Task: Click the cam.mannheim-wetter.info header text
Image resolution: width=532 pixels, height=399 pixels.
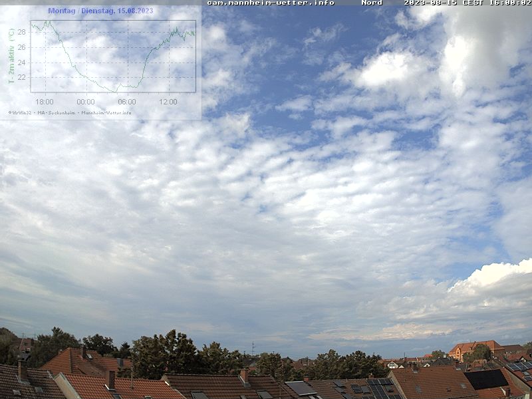Action: 271,3
